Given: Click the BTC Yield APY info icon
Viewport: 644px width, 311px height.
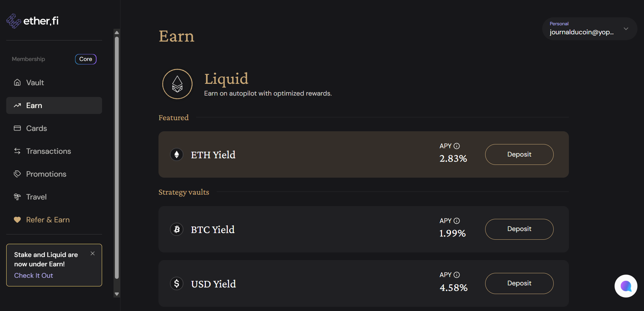Looking at the screenshot, I should point(457,221).
